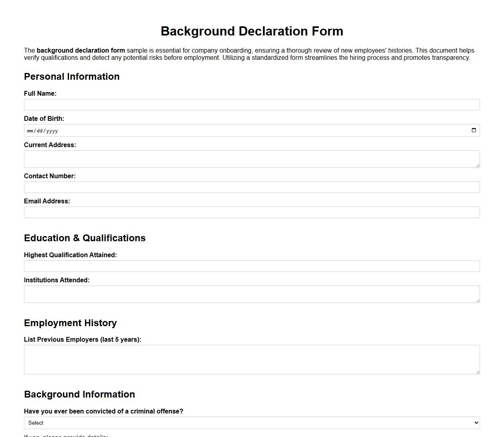Click the Personal Information heading
Screen dimensions: 504x437
pyautogui.click(x=72, y=77)
